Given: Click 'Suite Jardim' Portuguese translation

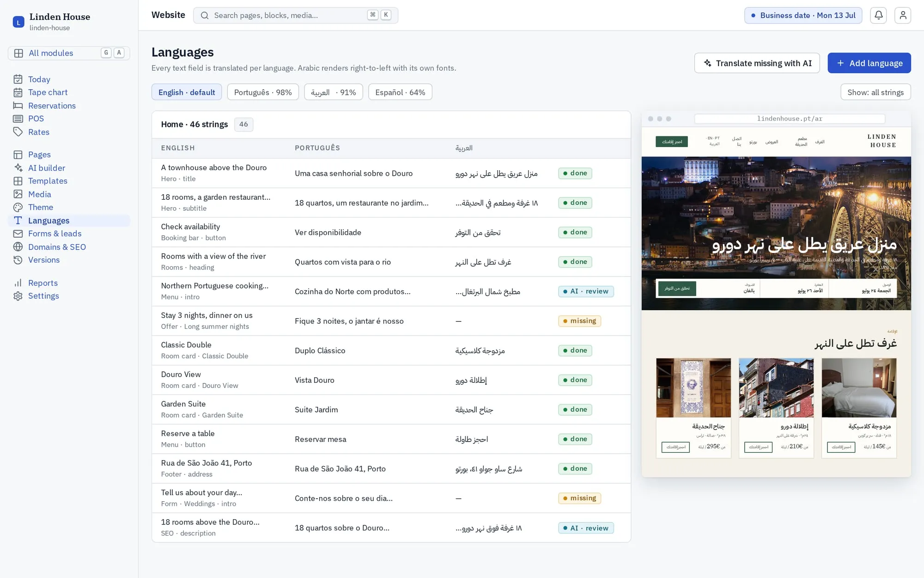Looking at the screenshot, I should [x=316, y=410].
